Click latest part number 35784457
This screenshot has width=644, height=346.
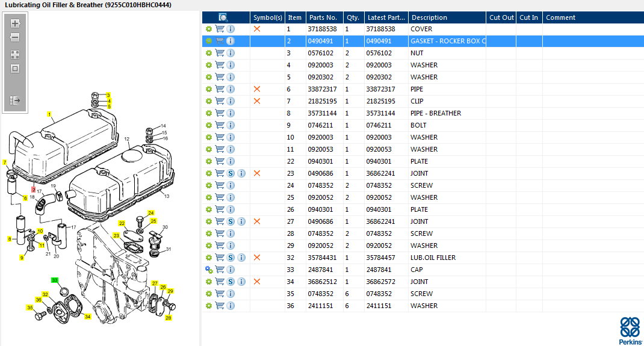[386, 258]
